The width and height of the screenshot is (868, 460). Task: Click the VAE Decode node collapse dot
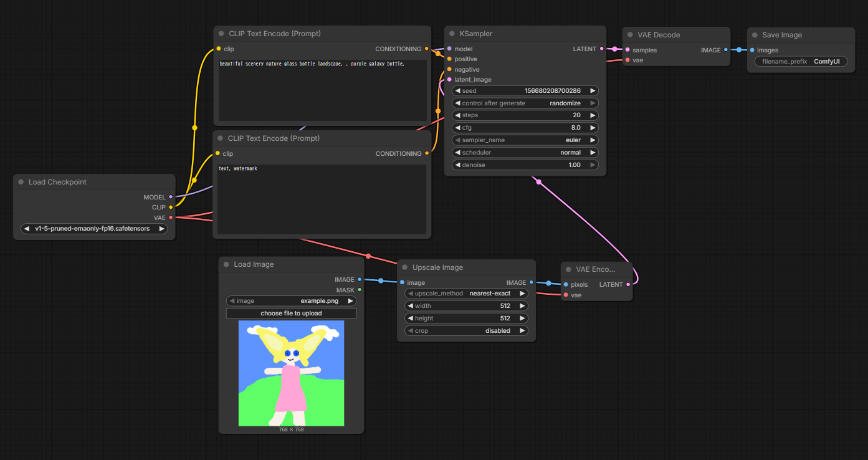631,35
